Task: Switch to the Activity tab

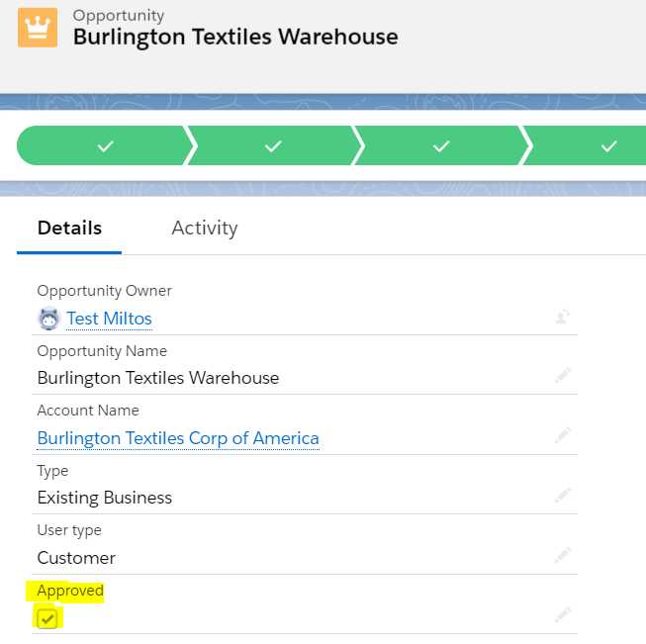Action: point(205,229)
